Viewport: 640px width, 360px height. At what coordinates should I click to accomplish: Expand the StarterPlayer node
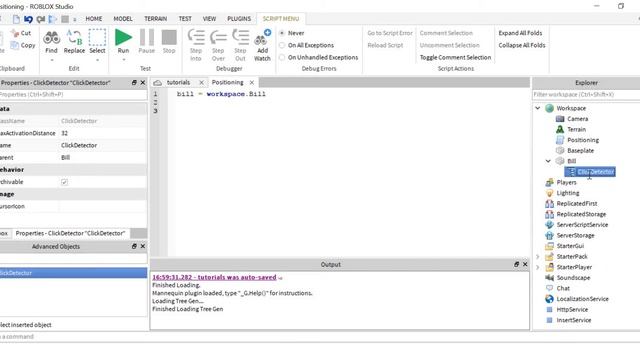point(538,267)
